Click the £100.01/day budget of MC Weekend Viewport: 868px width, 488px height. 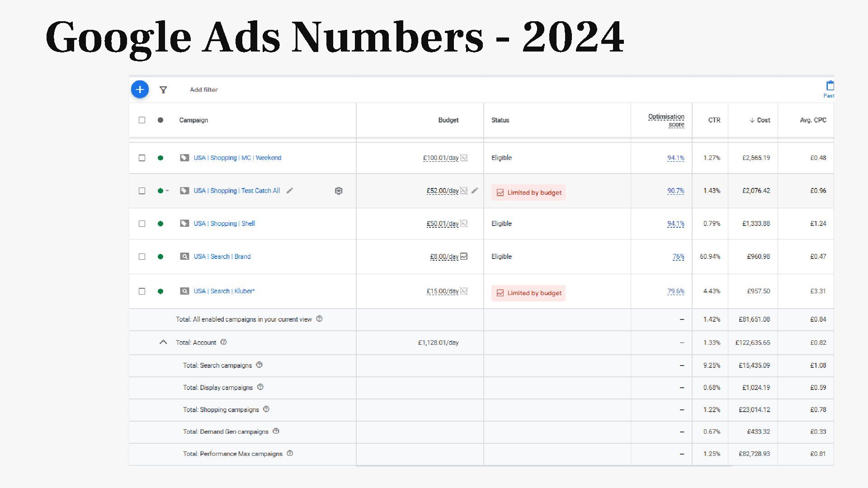(x=440, y=158)
